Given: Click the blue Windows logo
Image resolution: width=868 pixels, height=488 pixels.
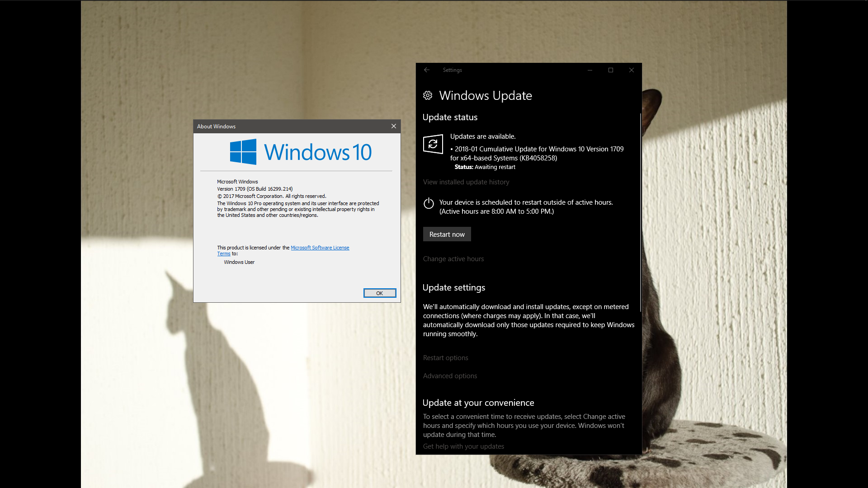Looking at the screenshot, I should pos(243,152).
